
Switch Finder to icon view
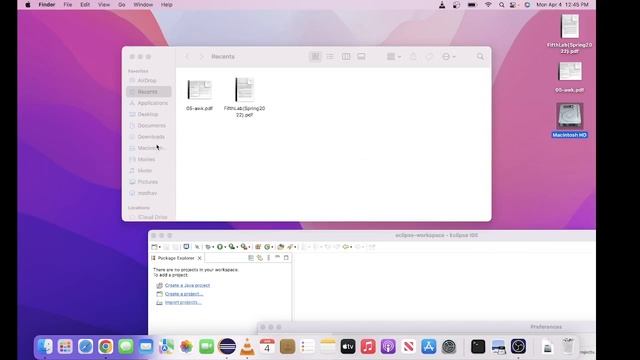[x=316, y=57]
